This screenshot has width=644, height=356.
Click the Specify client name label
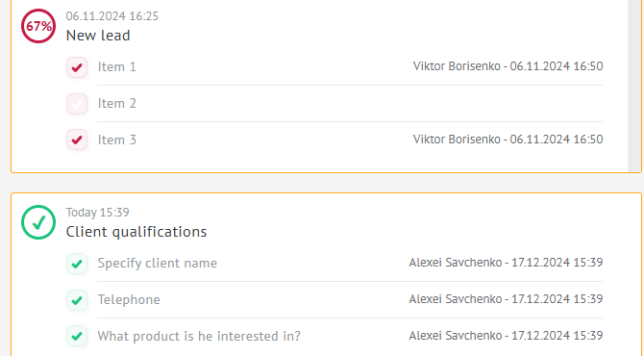(x=158, y=263)
